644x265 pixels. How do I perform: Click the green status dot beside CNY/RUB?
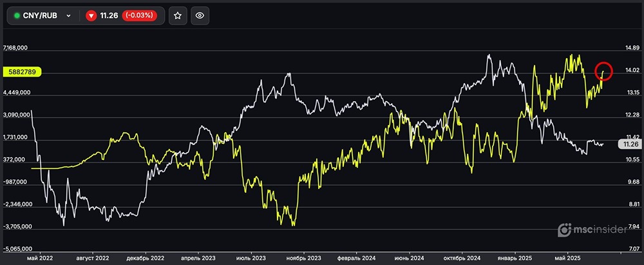17,16
